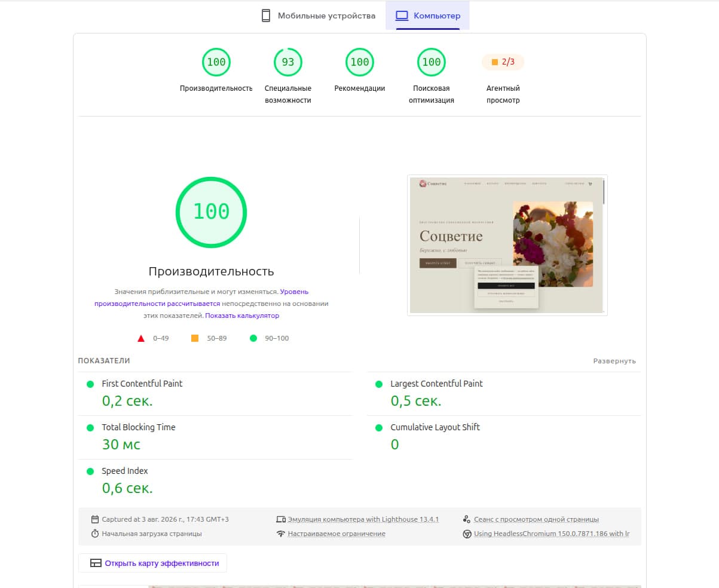Click the green circle 90–100 legend marker
The height and width of the screenshot is (588, 719).
(253, 338)
